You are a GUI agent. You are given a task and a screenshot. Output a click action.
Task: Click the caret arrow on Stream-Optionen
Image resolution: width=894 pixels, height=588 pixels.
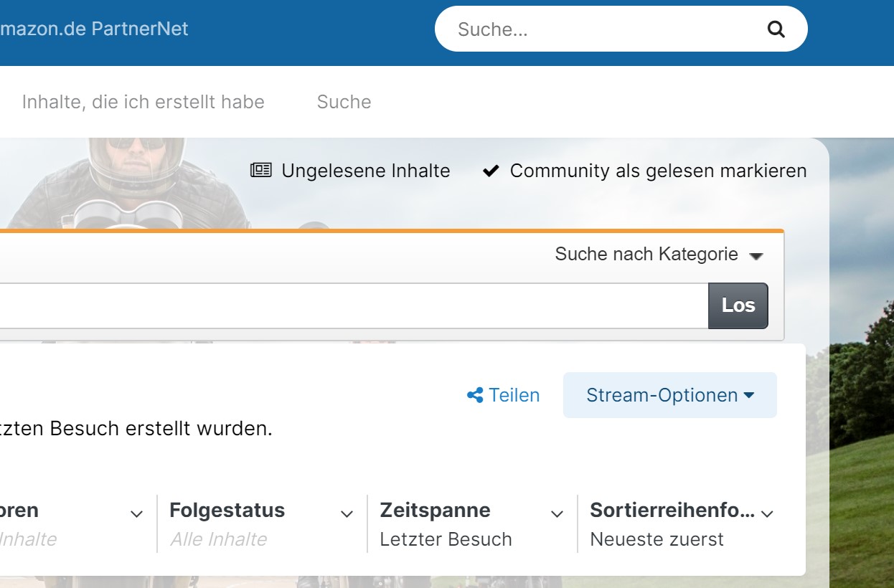[x=749, y=395]
